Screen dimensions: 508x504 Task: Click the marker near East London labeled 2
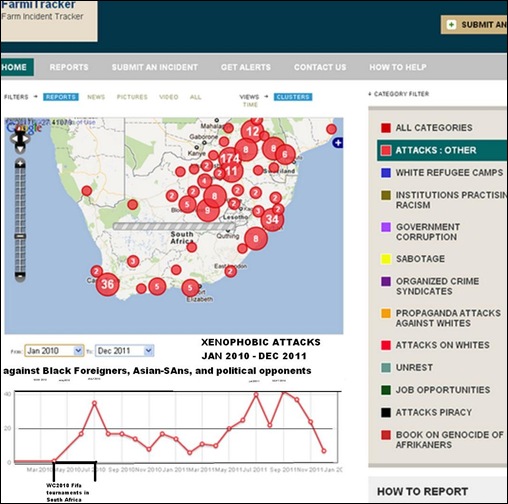pyautogui.click(x=230, y=271)
